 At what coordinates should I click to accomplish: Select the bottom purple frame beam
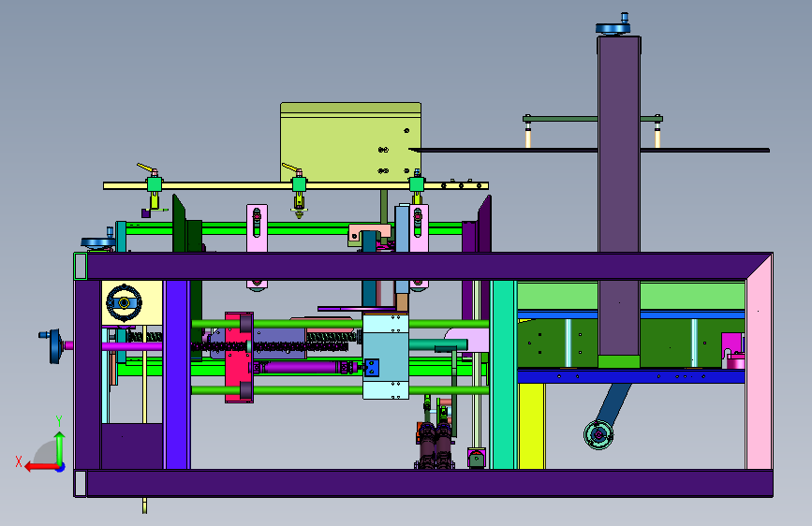[423, 483]
